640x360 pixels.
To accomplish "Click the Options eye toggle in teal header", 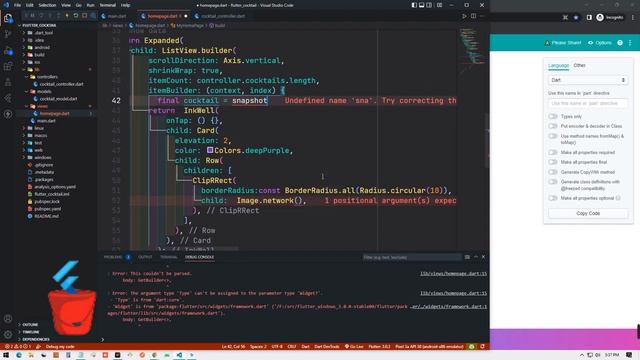I will coord(600,43).
